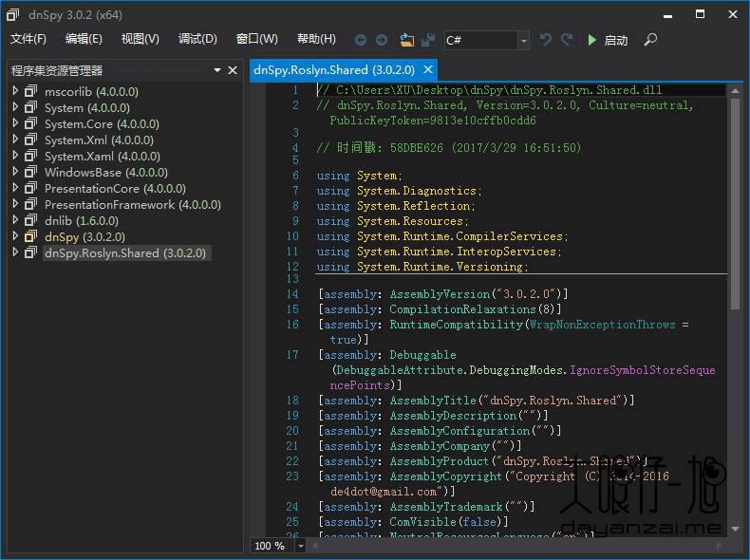Click the green start debugging play icon
The height and width of the screenshot is (560, 750).
591,40
